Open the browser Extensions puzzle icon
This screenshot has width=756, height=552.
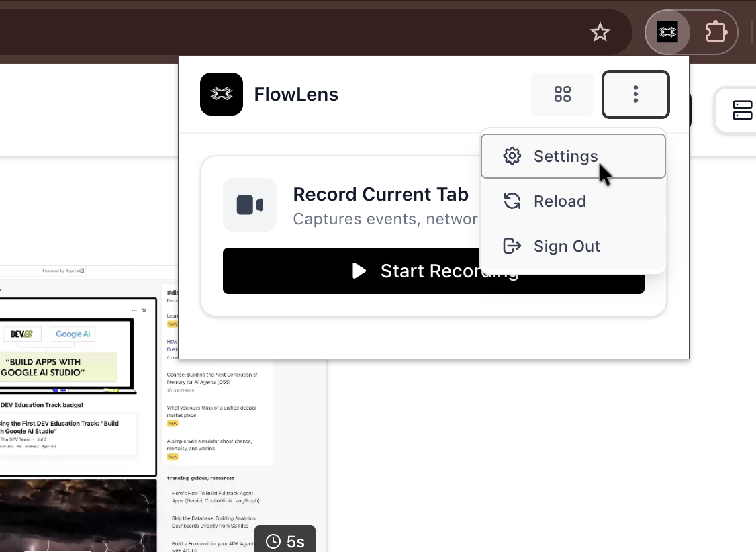(716, 32)
